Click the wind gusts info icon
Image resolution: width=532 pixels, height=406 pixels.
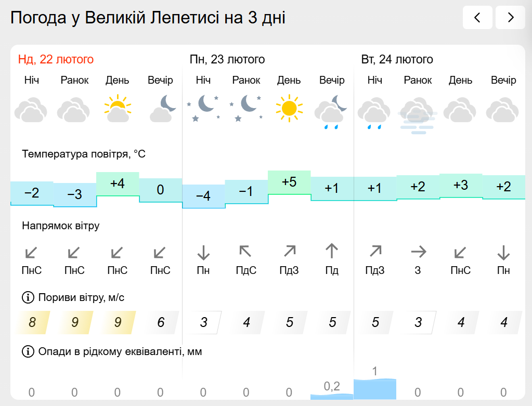[28, 298]
